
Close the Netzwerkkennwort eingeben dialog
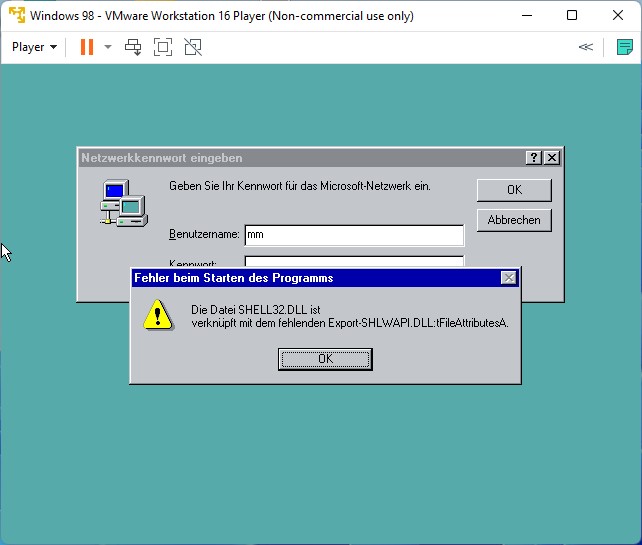(x=552, y=158)
